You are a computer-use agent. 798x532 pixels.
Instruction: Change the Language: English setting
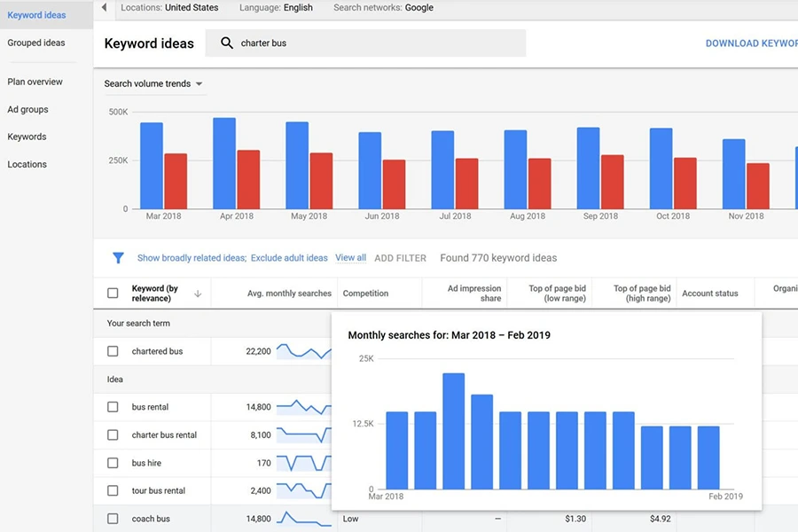(x=276, y=8)
